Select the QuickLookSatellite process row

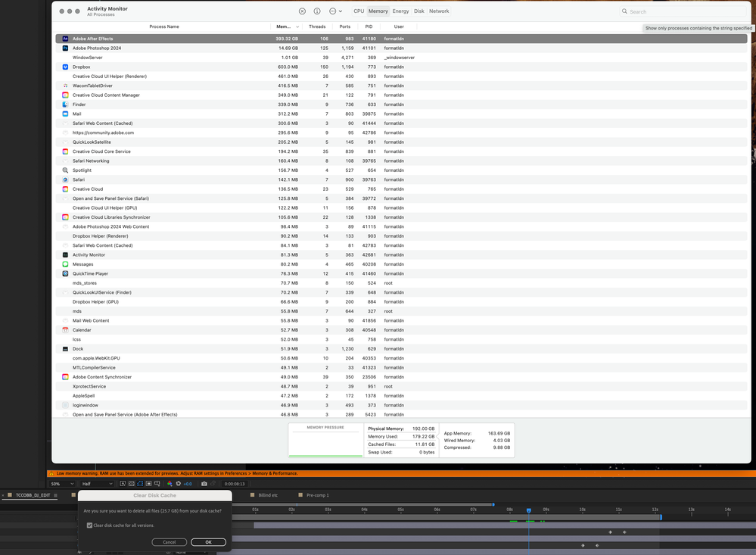coord(401,142)
